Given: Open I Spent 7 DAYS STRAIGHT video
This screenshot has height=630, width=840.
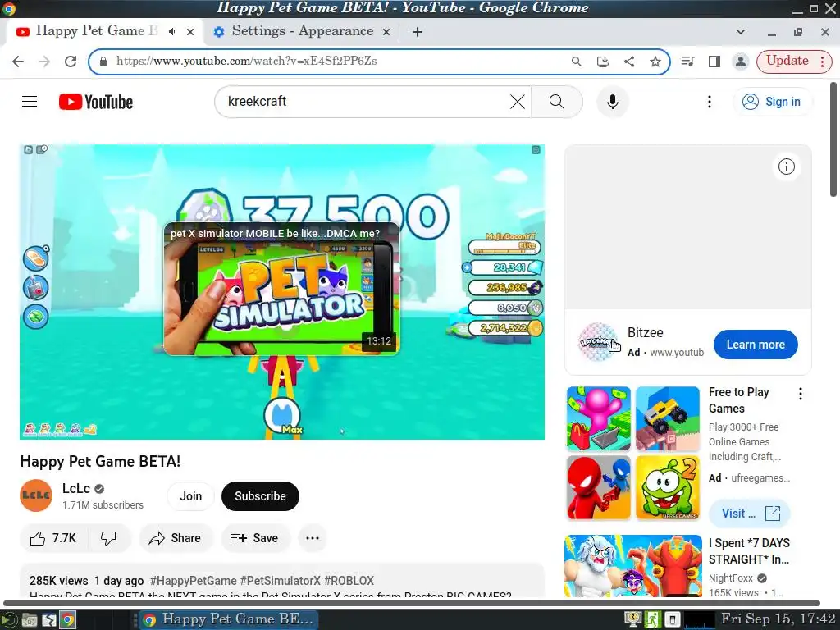Looking at the screenshot, I should coord(749,550).
